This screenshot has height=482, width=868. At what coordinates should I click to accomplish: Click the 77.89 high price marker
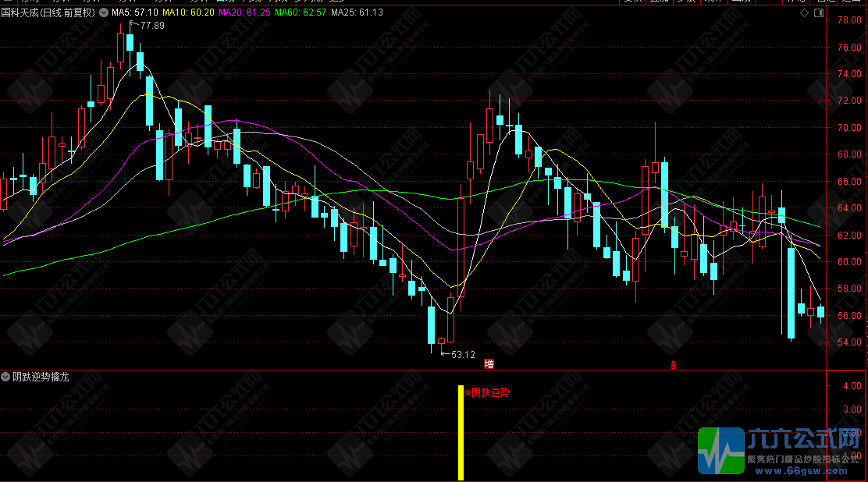click(152, 26)
